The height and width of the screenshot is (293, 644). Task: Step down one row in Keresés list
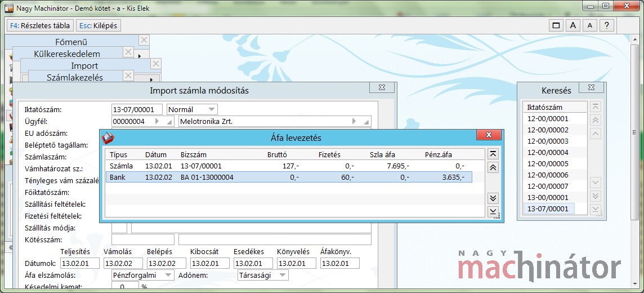[x=595, y=182]
